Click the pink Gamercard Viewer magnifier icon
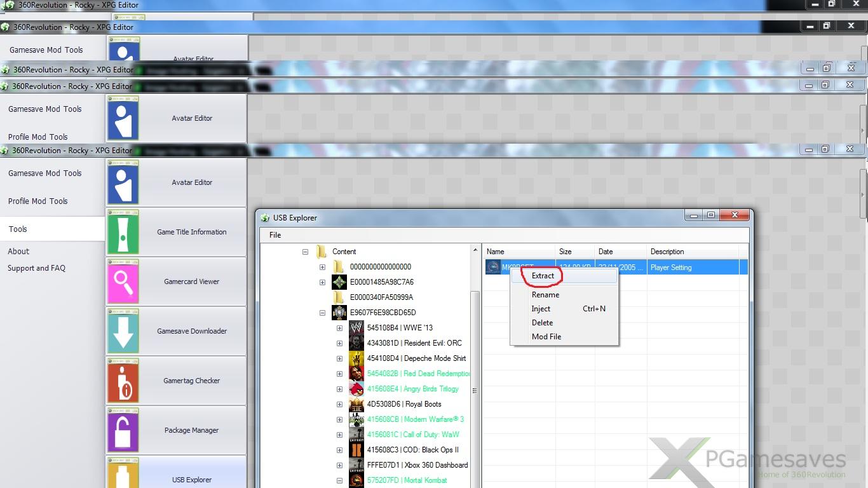 [x=123, y=281]
